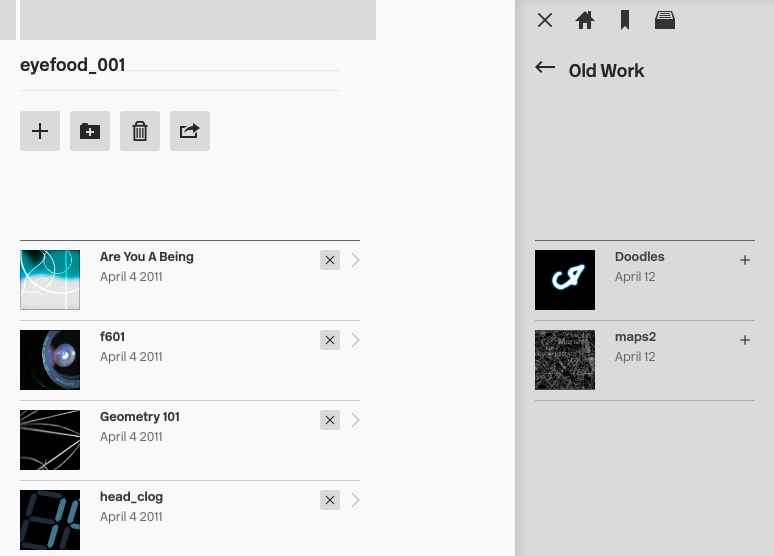Go back using arrow beside Old Work
Viewport: 774px width, 556px height.
point(545,68)
